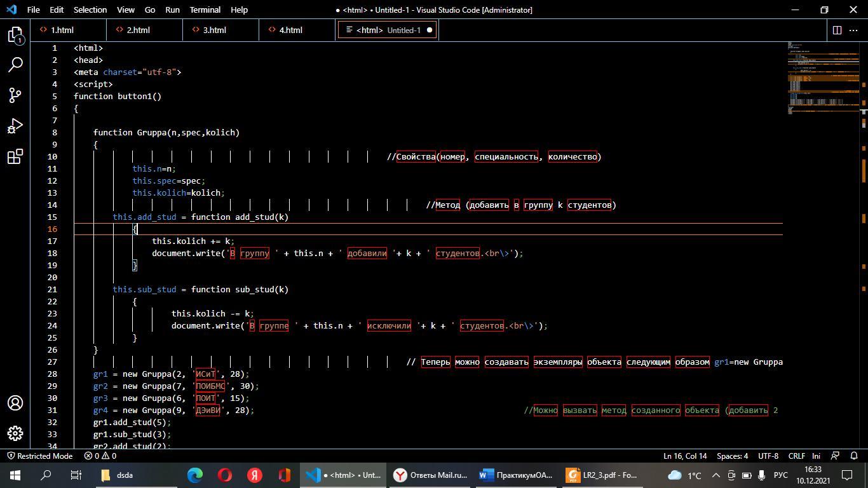
Task: Change encoding via UTF-8 indicator
Action: [x=768, y=456]
